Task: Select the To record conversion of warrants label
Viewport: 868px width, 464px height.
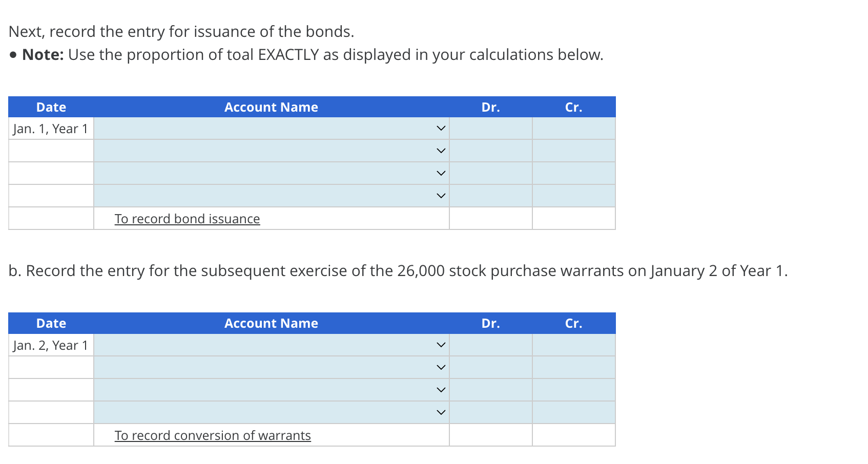Action: [x=213, y=435]
